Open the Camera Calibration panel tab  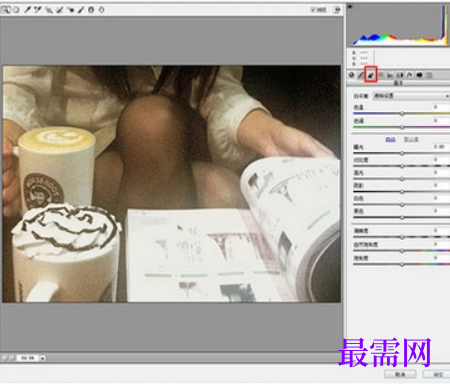click(419, 75)
